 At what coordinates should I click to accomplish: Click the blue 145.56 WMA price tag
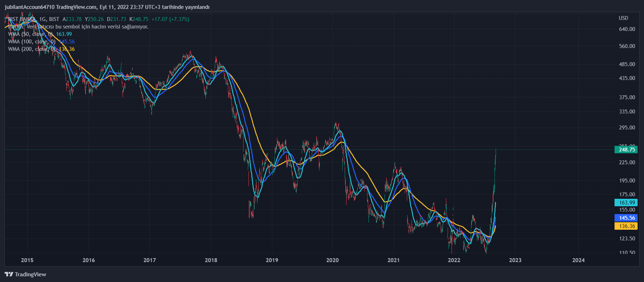coord(626,218)
